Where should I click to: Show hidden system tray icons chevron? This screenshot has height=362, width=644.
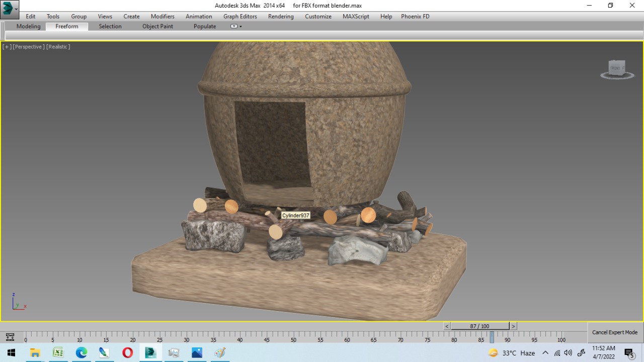click(545, 353)
